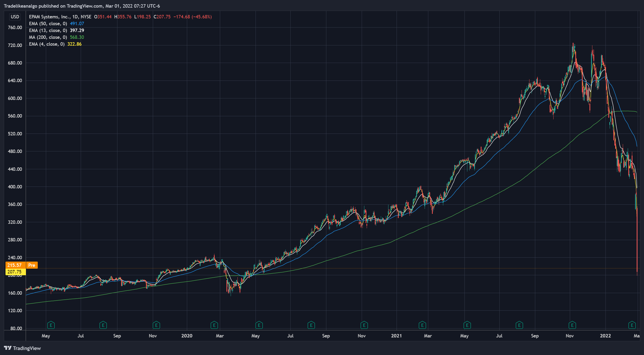Click the TradingView logo at bottom left

[23, 348]
